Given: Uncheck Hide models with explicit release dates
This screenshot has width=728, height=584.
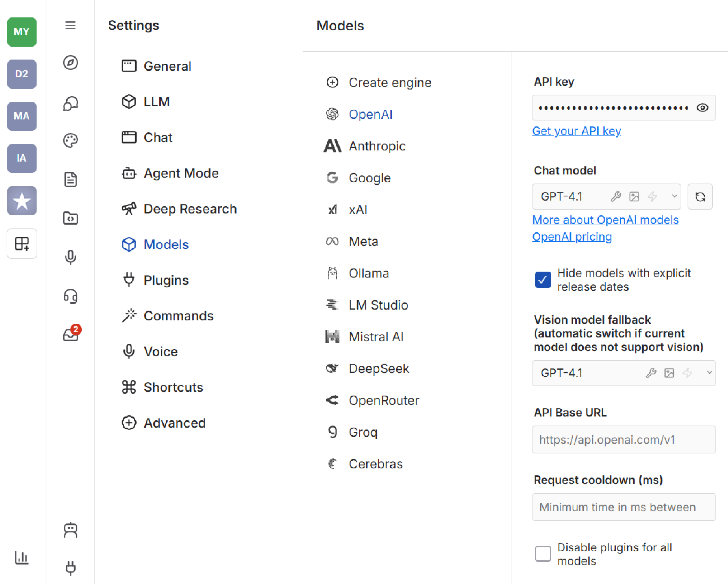Looking at the screenshot, I should tap(543, 280).
